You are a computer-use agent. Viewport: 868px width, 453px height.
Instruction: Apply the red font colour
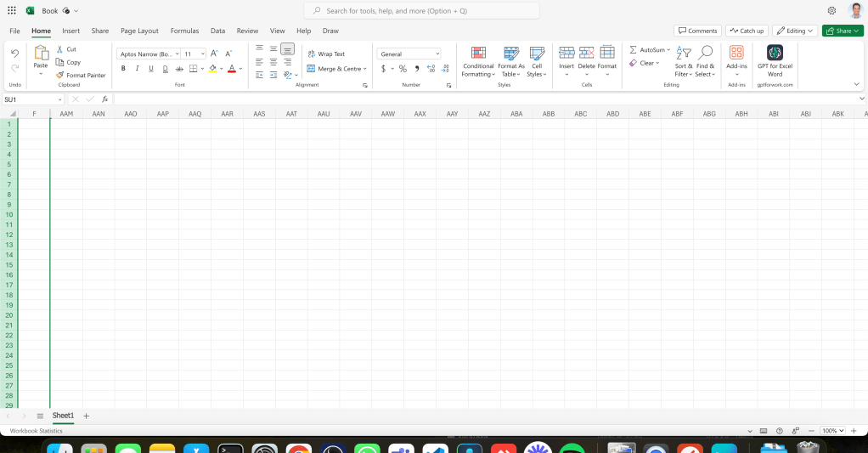(231, 69)
